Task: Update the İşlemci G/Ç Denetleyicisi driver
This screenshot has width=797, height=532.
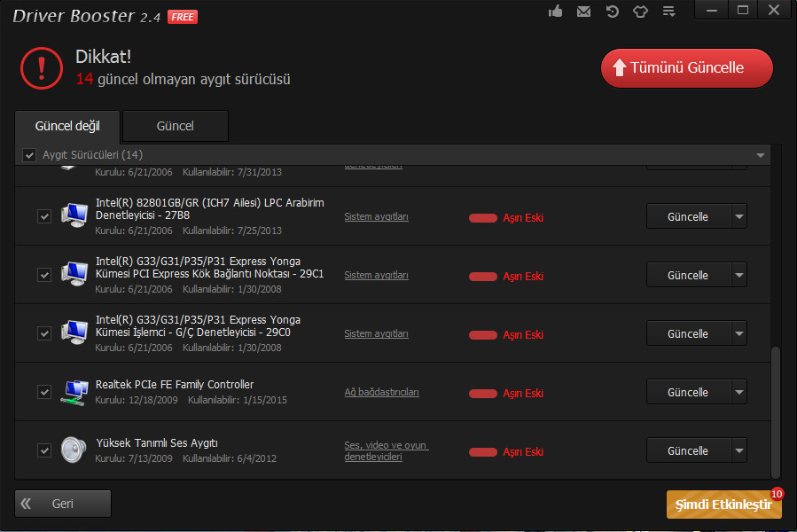Action: pyautogui.click(x=689, y=333)
